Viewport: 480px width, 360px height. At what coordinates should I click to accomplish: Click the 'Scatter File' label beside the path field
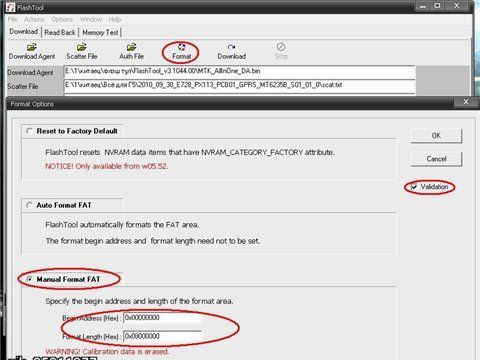(x=23, y=86)
